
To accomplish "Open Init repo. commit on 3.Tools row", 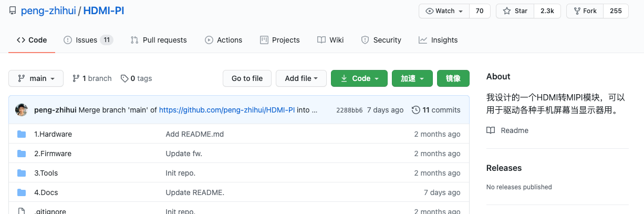I will click(180, 173).
